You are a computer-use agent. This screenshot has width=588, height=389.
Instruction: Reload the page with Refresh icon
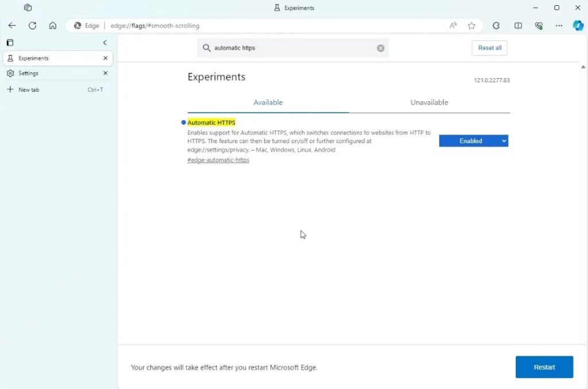[33, 26]
